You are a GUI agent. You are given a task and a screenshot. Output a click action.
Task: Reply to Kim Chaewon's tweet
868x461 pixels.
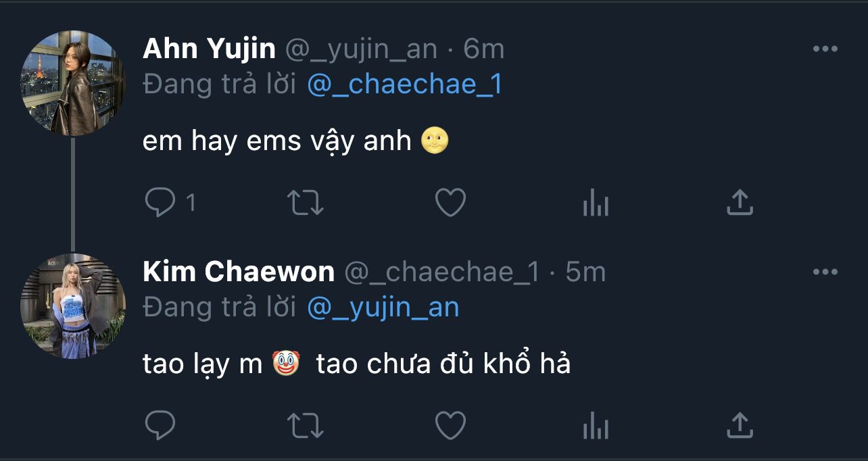click(x=160, y=426)
